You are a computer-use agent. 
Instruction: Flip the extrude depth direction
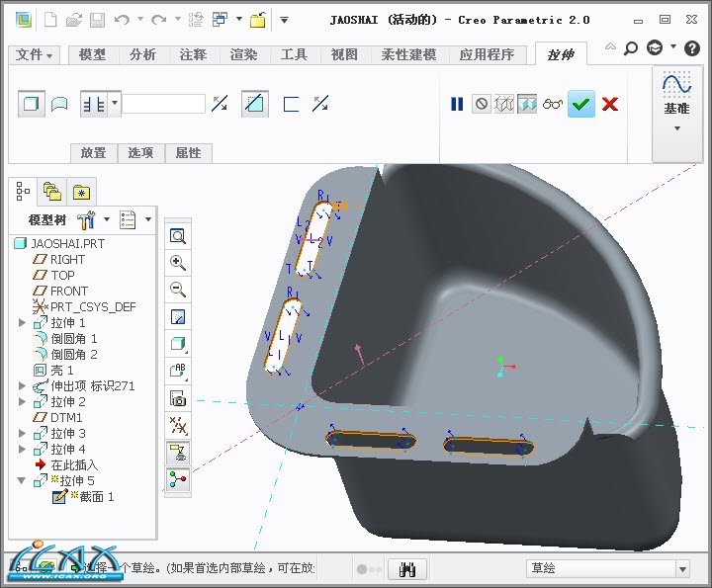pos(220,104)
